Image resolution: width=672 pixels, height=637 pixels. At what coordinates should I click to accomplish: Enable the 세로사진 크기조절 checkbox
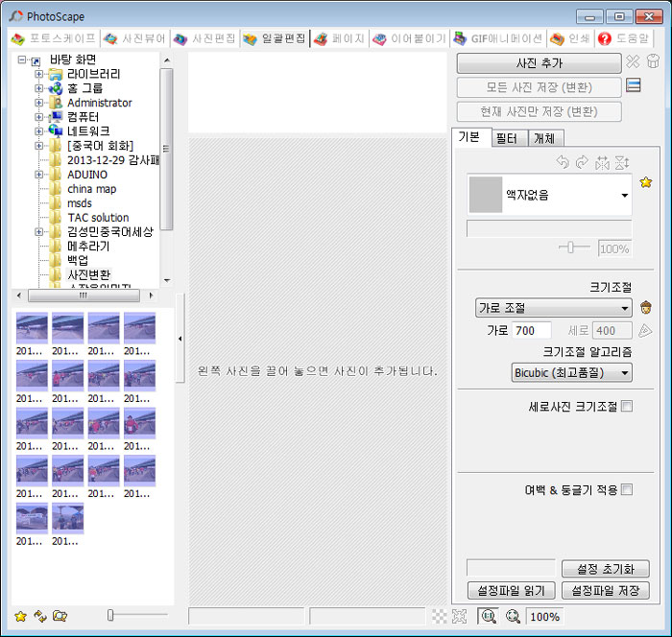coord(627,406)
